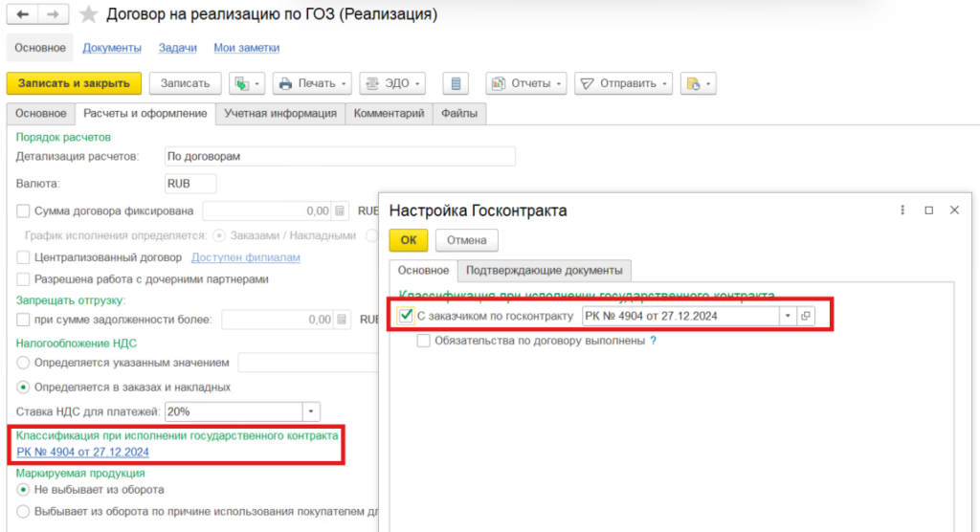Select Выбывает из оборота по причине использования radio

click(23, 511)
